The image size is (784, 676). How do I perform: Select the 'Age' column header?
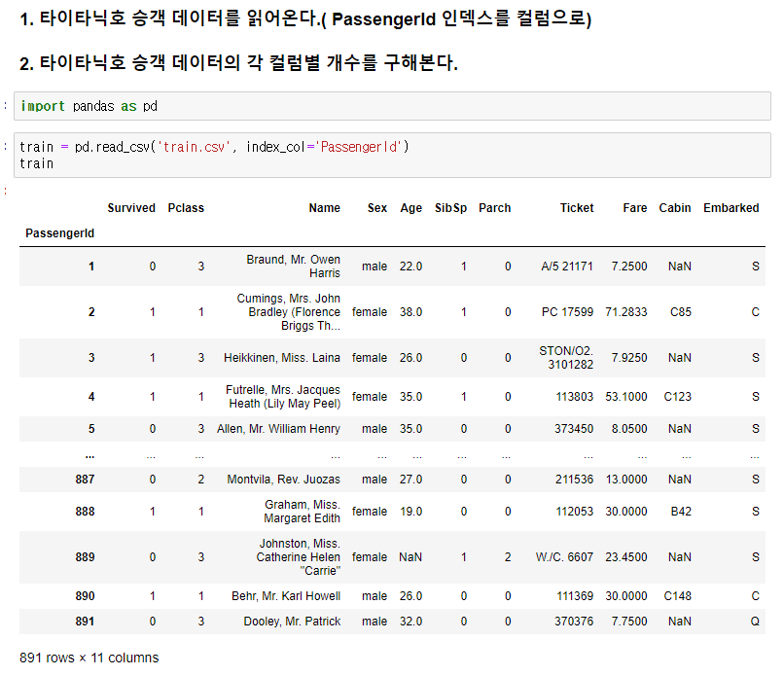tap(411, 208)
